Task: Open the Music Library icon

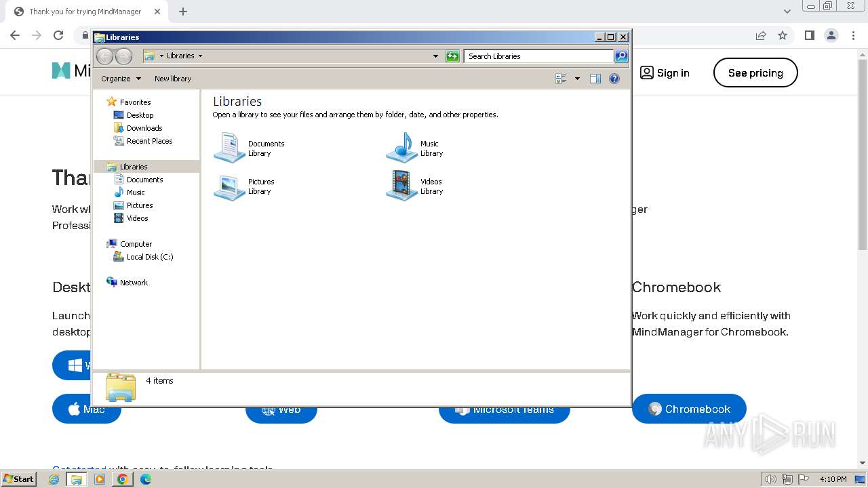Action: click(x=401, y=148)
